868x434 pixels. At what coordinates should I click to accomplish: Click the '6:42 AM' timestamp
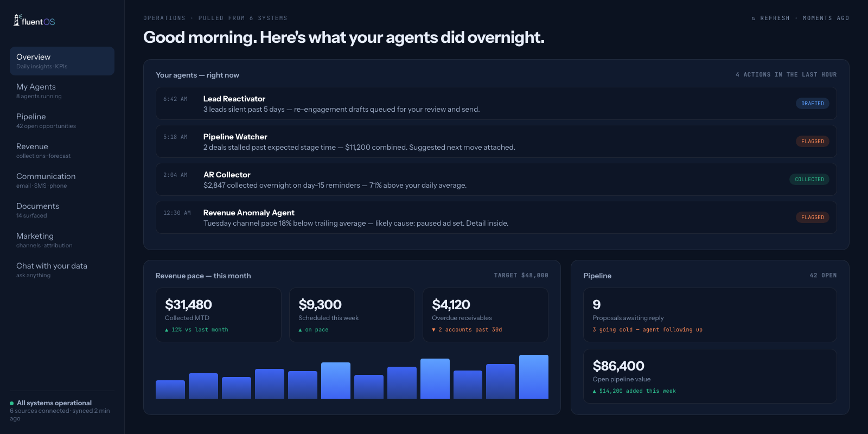[x=175, y=99]
